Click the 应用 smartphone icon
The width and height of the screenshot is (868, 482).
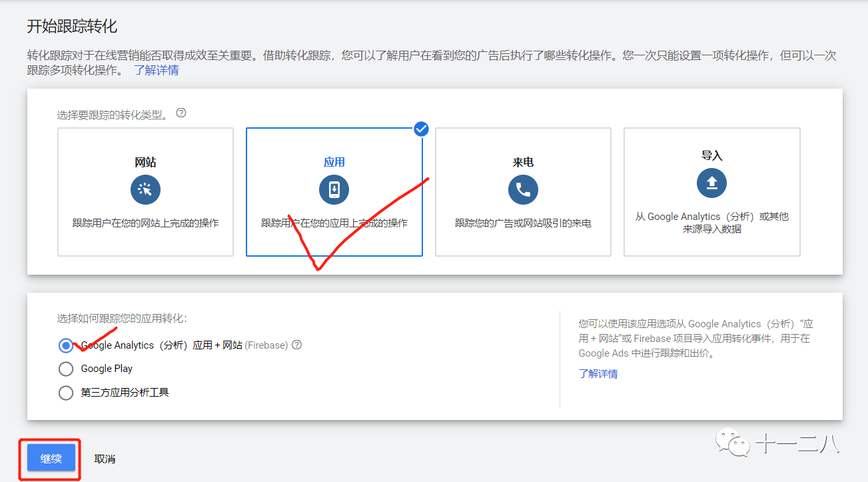point(334,189)
